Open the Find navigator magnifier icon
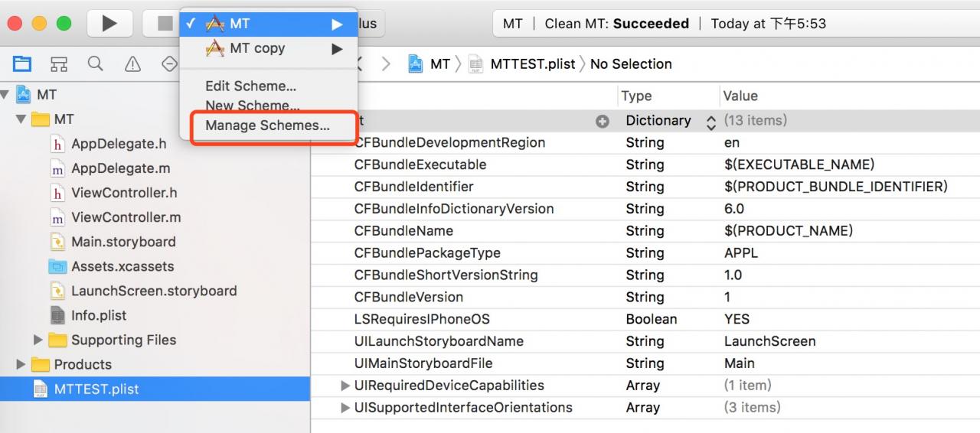The image size is (980, 433). [96, 63]
